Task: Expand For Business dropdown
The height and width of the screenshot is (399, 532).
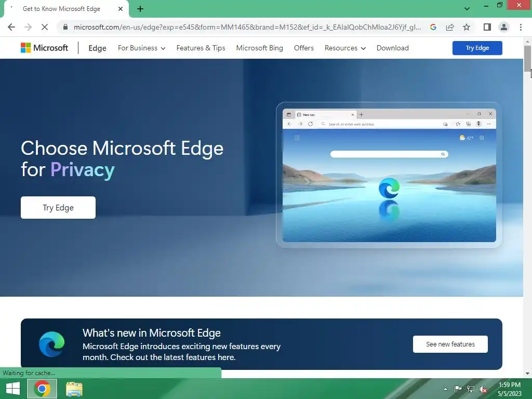Action: coord(141,48)
